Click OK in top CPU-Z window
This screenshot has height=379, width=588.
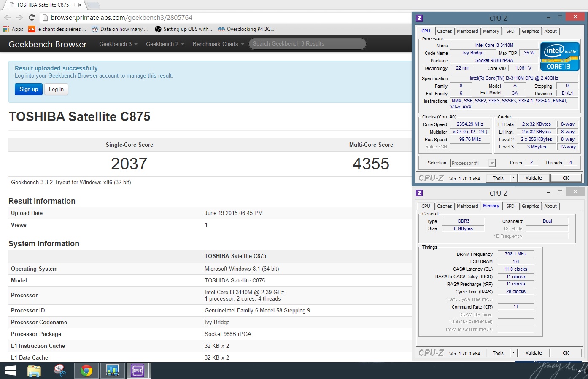tap(566, 178)
